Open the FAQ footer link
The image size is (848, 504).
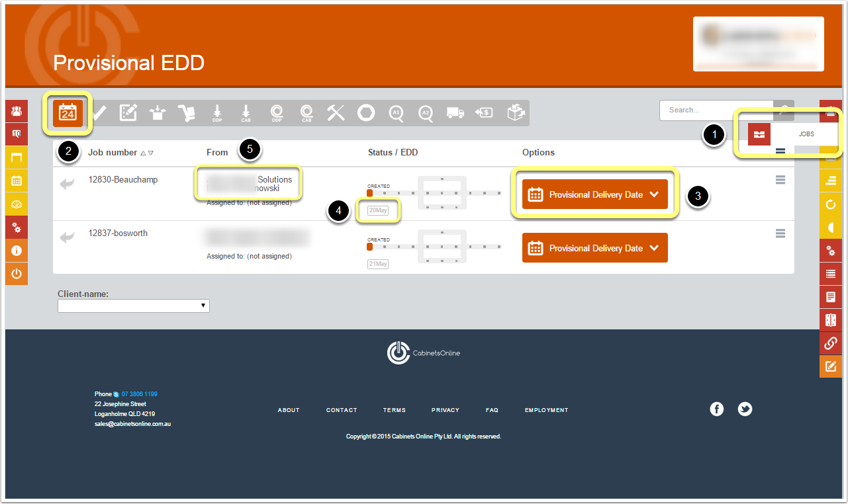[492, 410]
